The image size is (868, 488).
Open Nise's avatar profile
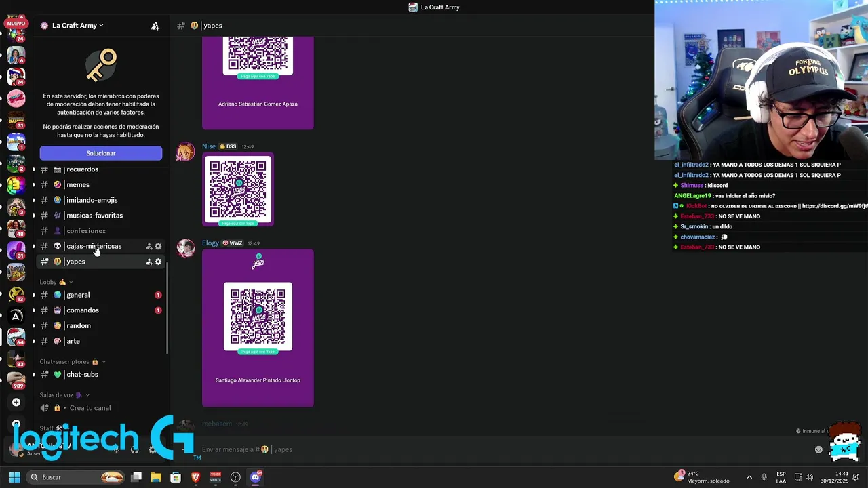(x=186, y=152)
